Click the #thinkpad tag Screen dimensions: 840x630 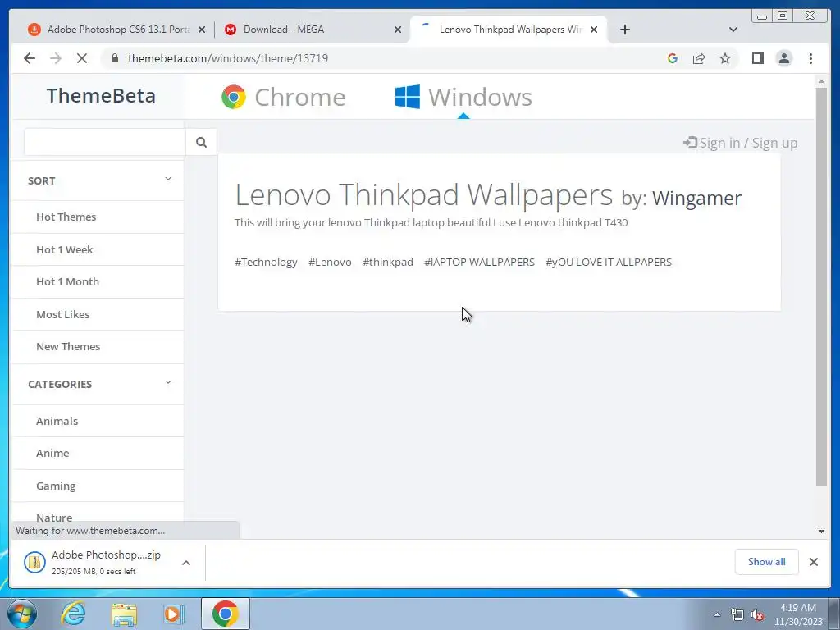(x=388, y=262)
